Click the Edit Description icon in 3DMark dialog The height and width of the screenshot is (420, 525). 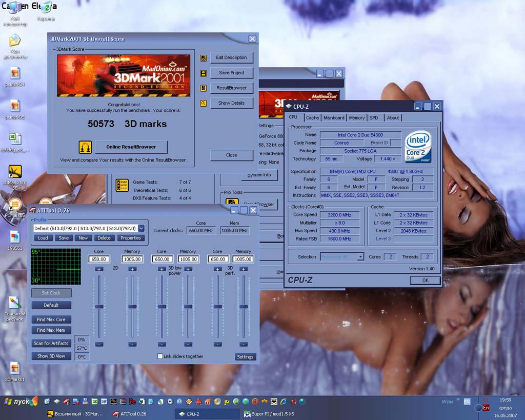click(x=203, y=58)
